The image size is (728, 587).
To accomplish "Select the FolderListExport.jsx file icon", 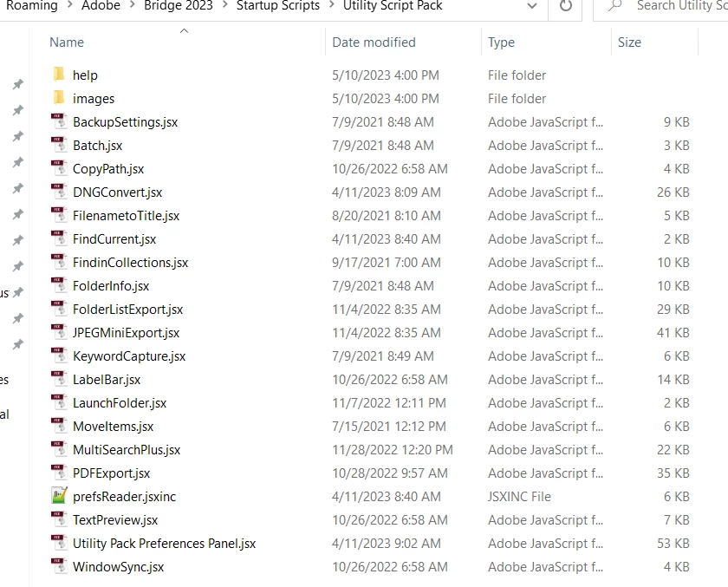I will [59, 309].
